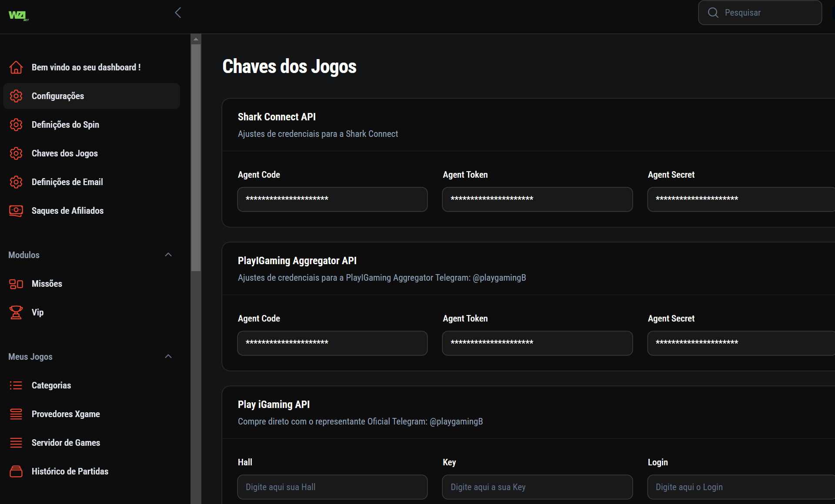835x504 pixels.
Task: Click the Provedores Xgame stack icon
Action: [16, 414]
